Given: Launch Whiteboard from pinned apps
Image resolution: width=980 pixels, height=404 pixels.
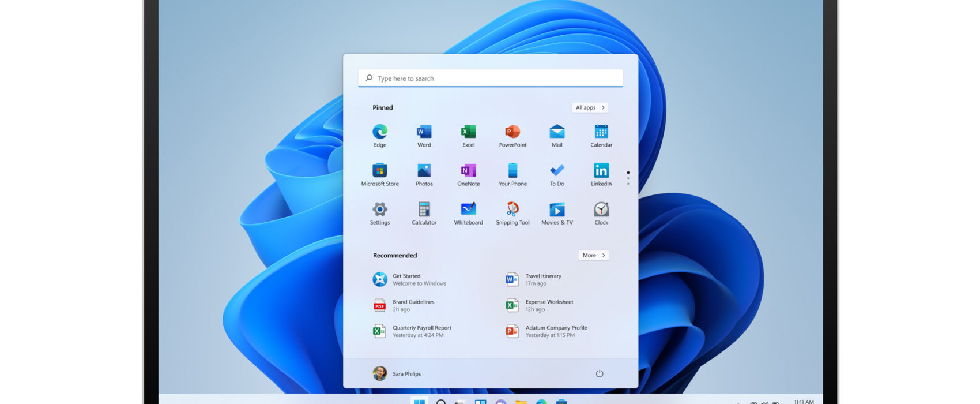Looking at the screenshot, I should (x=468, y=213).
